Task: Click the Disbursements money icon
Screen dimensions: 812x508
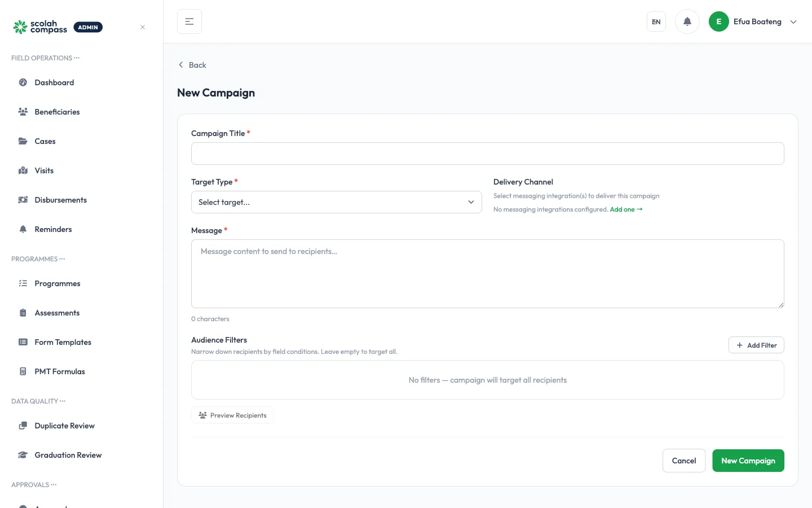Action: coord(23,200)
